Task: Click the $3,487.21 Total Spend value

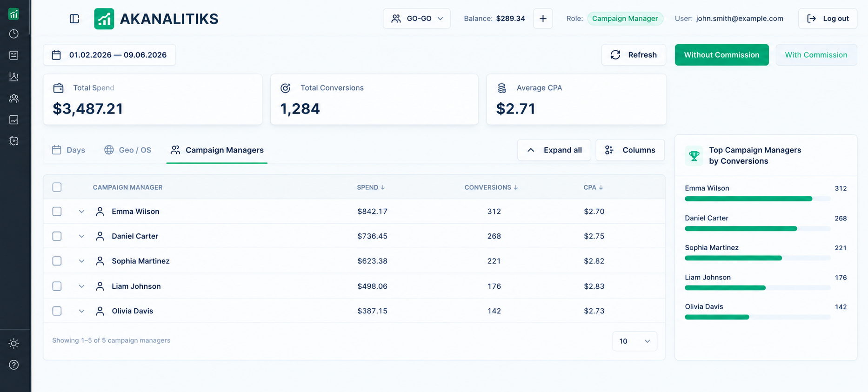Action: tap(88, 109)
